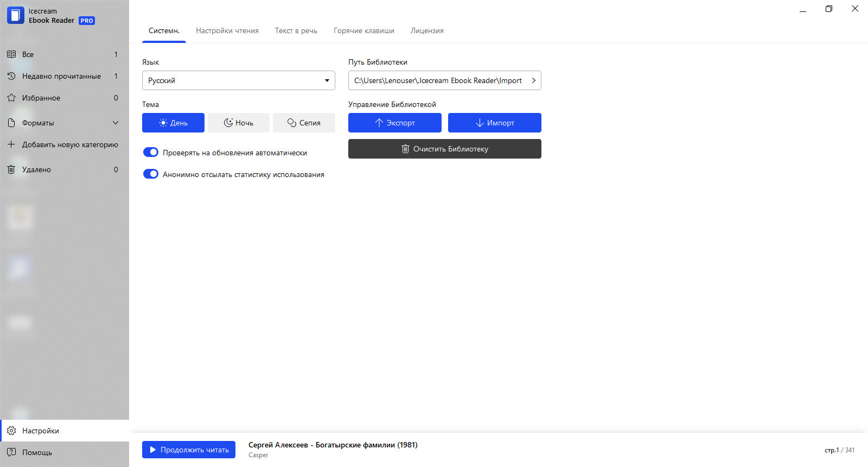This screenshot has width=868, height=467.
Task: Open the Помощь question icon
Action: (x=11, y=452)
